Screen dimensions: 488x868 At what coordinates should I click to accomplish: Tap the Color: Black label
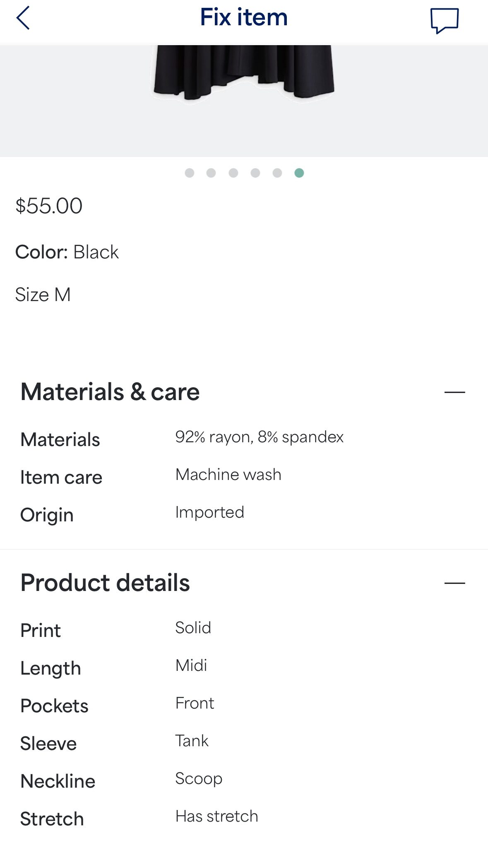[67, 252]
